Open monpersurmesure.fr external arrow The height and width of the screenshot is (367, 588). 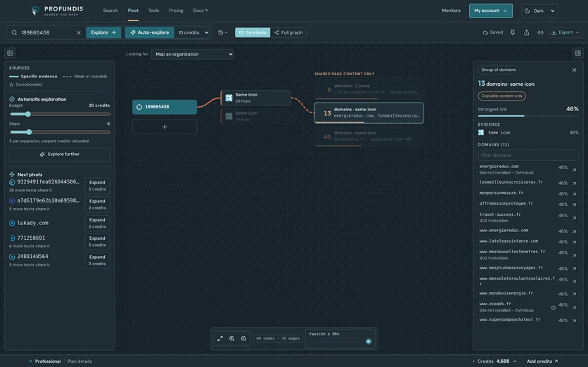[574, 194]
